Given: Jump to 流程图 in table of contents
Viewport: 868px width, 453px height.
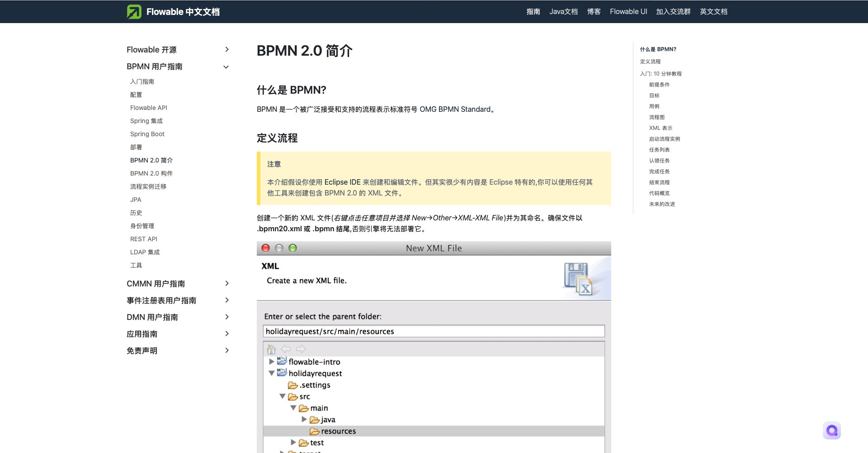Looking at the screenshot, I should (x=657, y=117).
